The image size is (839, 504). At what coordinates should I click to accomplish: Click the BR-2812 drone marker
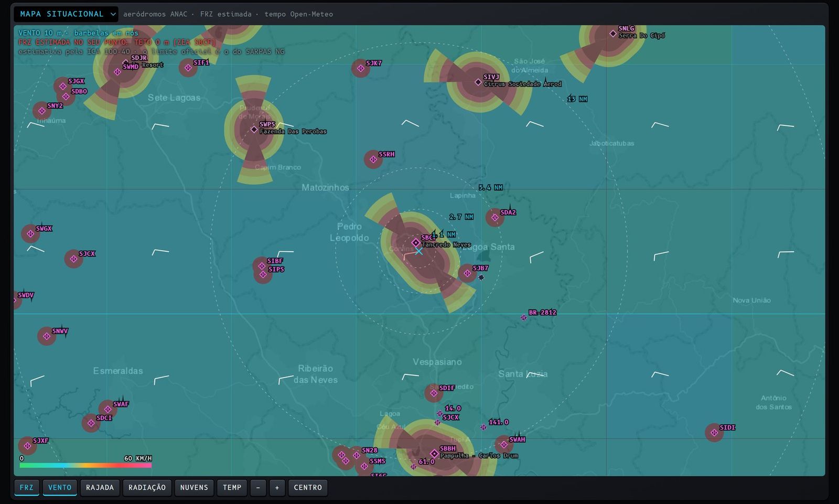(523, 317)
